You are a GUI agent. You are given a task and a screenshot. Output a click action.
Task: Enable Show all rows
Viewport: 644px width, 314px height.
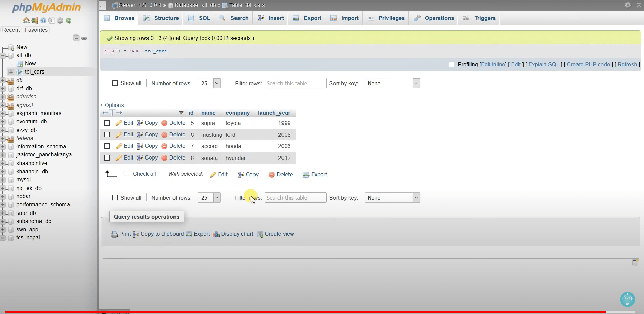click(x=115, y=83)
